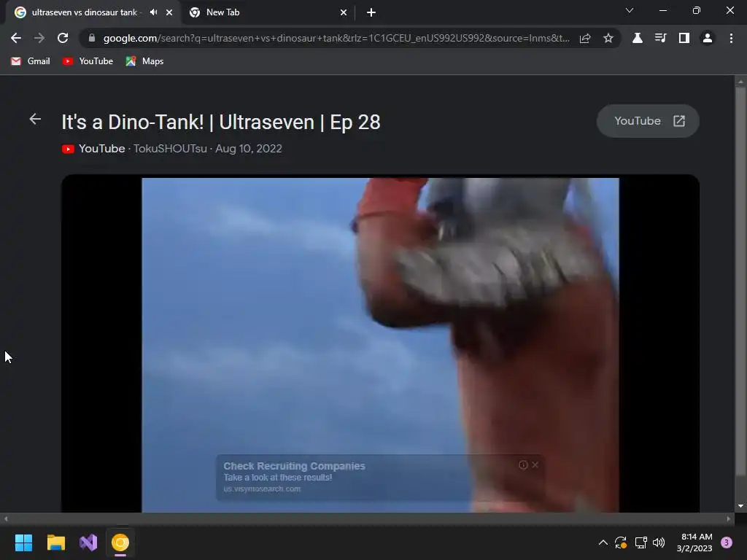Click back arrow beside video title
Image resolution: width=747 pixels, height=560 pixels.
point(35,119)
